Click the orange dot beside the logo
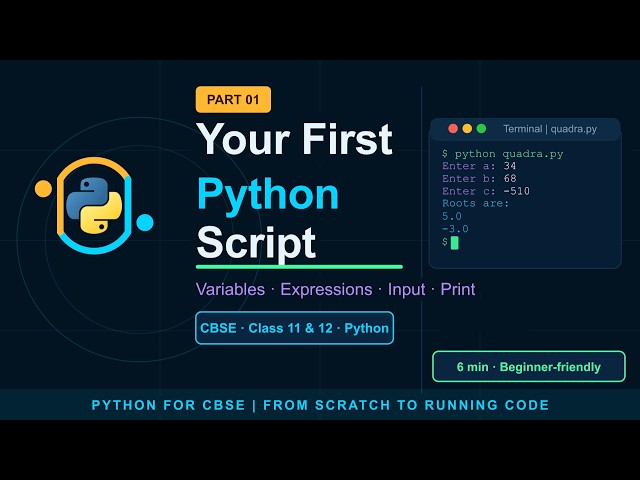This screenshot has height=480, width=640. click(43, 189)
